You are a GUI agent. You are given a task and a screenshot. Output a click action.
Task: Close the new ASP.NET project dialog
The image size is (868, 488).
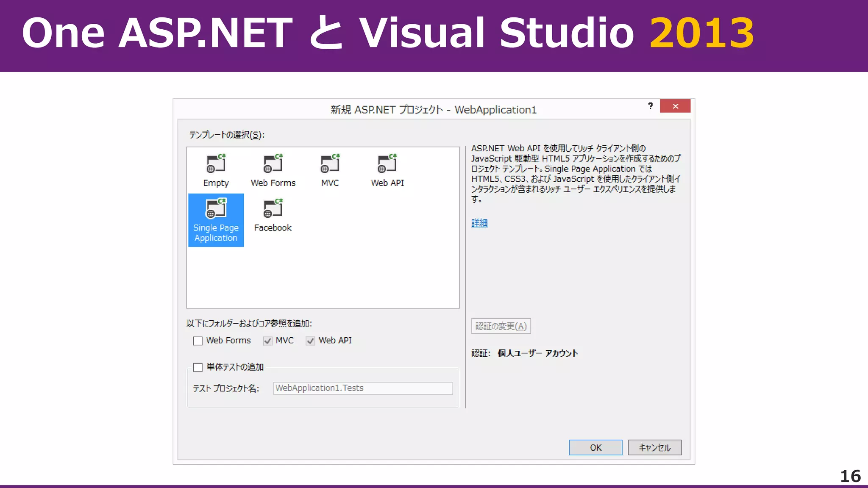[x=675, y=106]
